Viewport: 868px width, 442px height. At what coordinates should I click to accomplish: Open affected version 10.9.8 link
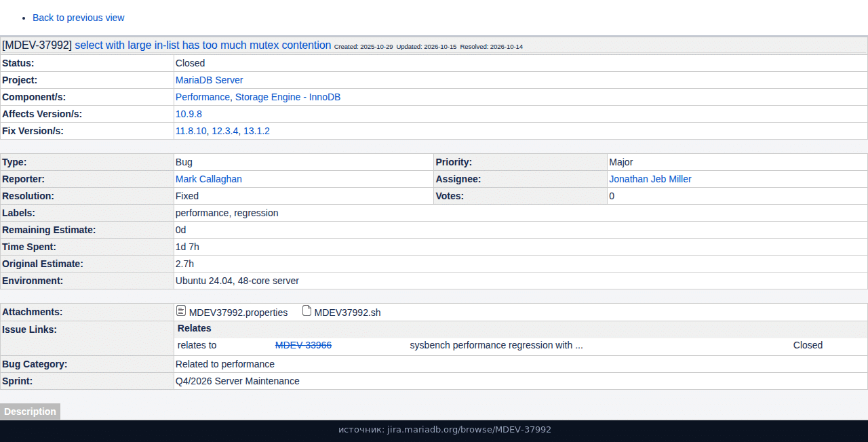[189, 114]
